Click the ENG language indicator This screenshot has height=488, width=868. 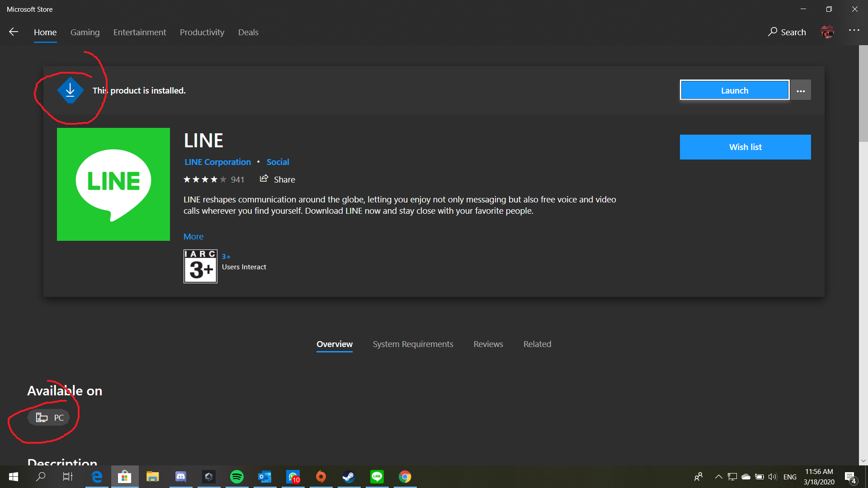790,477
